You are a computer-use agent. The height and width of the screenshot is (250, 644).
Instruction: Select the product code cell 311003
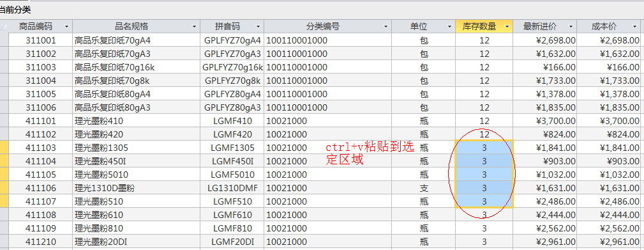coord(41,67)
